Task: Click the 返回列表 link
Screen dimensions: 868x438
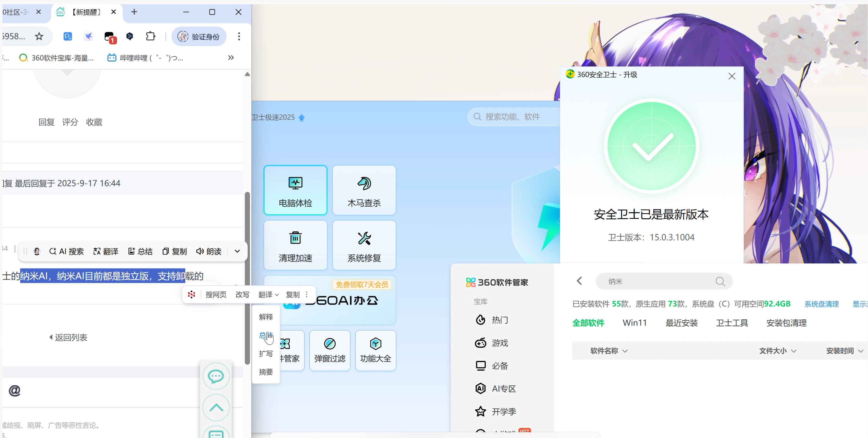Action: [68, 337]
